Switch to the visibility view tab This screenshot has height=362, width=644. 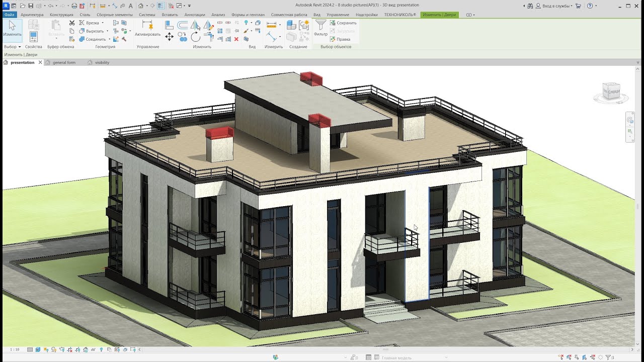(102, 62)
